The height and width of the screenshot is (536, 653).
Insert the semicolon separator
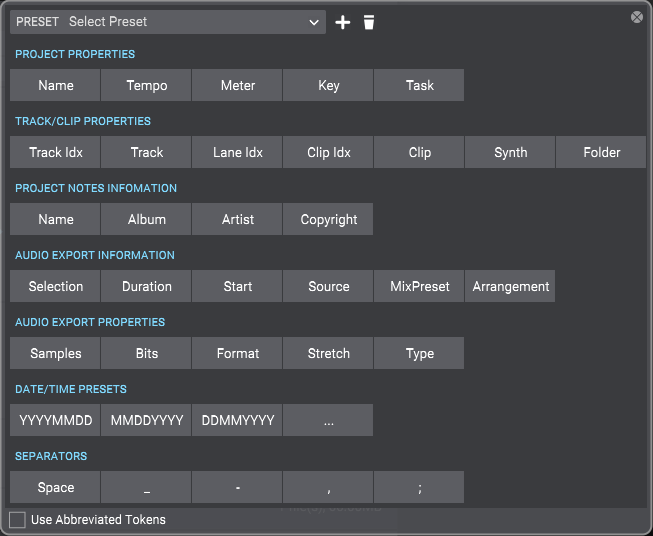click(420, 487)
